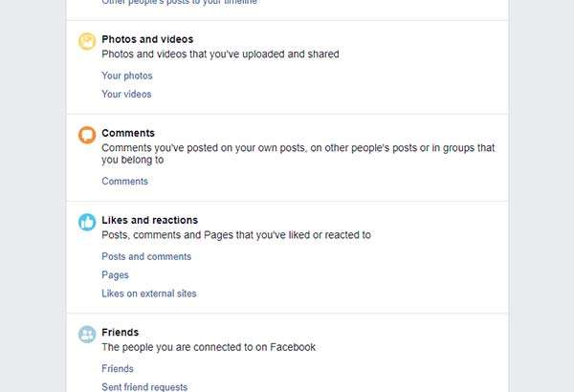The width and height of the screenshot is (574, 392).
Task: View Sent friend requests
Action: (144, 386)
